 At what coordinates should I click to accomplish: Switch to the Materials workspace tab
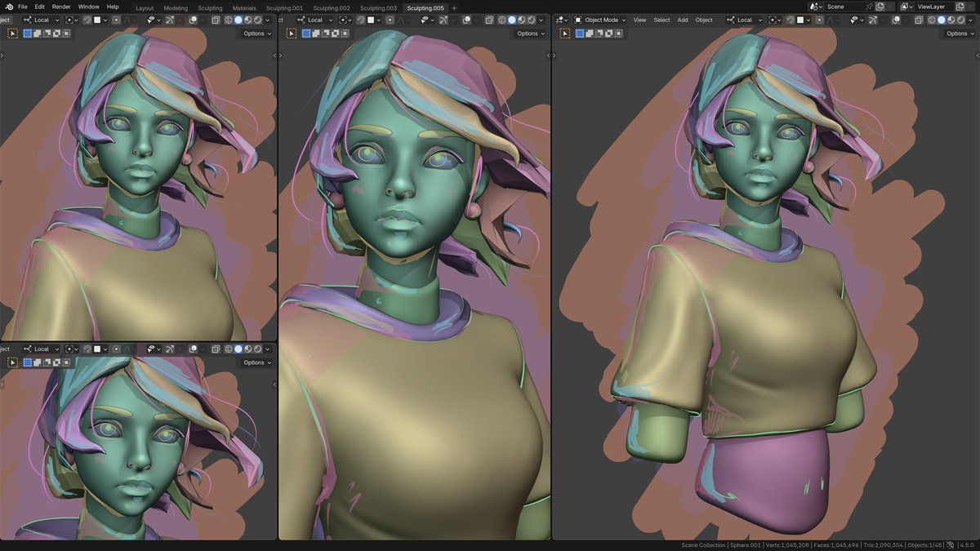244,8
